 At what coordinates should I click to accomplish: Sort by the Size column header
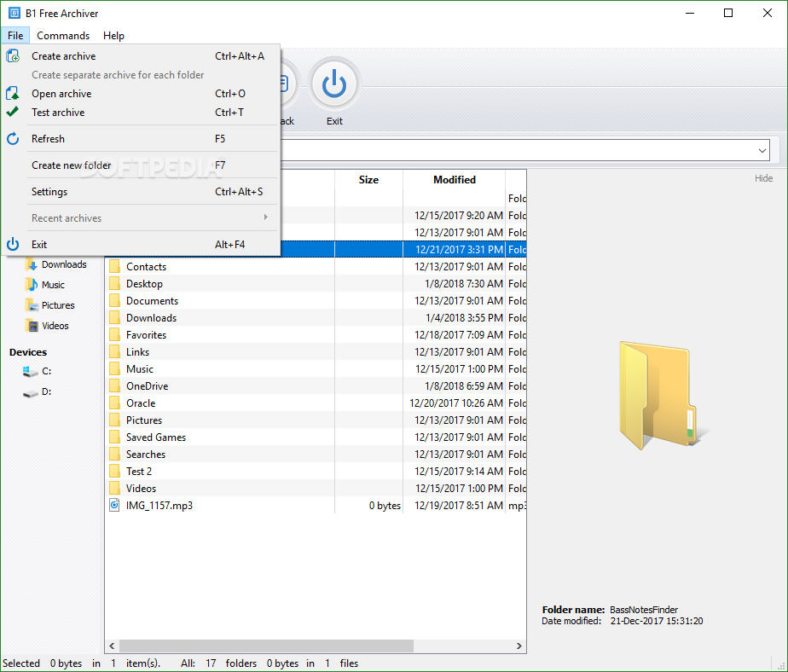tap(368, 180)
